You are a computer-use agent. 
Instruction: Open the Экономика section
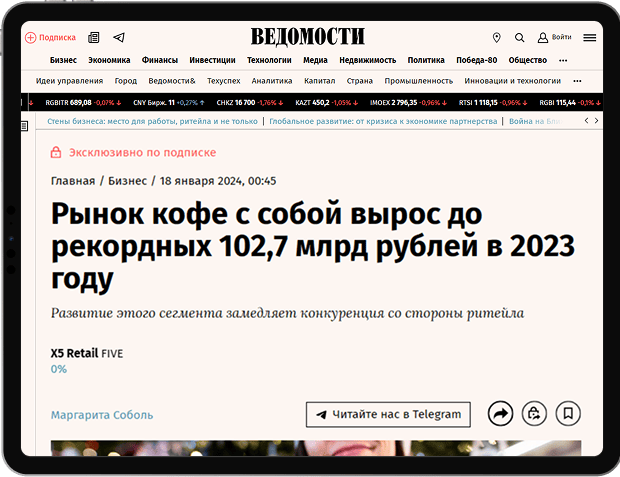coord(109,60)
